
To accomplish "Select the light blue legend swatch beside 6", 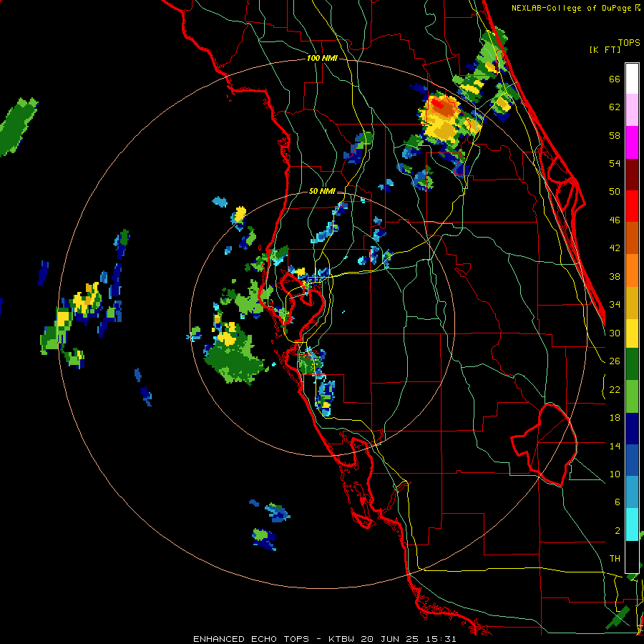I will [x=632, y=493].
